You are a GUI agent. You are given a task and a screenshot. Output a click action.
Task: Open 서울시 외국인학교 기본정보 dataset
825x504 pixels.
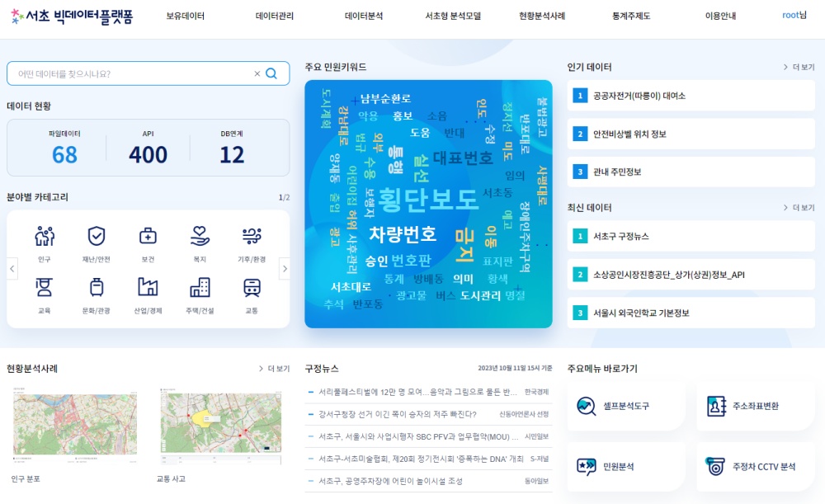(x=691, y=313)
